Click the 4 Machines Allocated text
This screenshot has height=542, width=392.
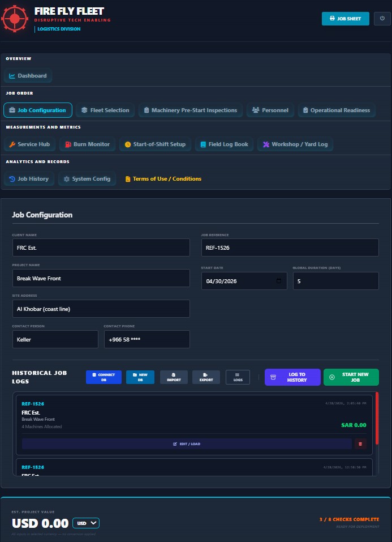click(x=42, y=426)
